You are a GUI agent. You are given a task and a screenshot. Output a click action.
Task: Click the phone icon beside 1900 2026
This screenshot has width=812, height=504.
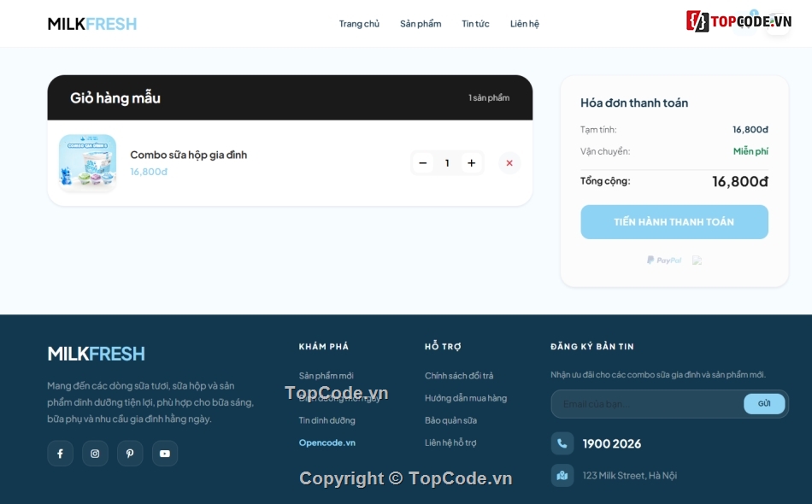[562, 443]
